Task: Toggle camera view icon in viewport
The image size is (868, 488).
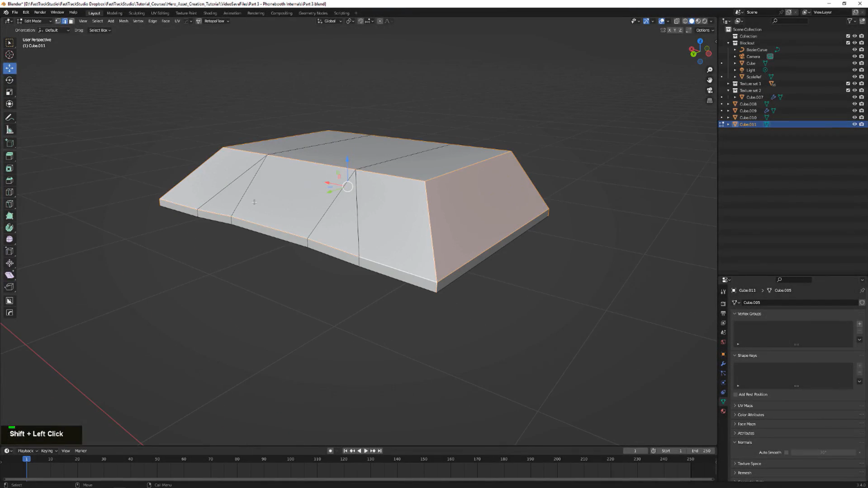Action: (709, 90)
